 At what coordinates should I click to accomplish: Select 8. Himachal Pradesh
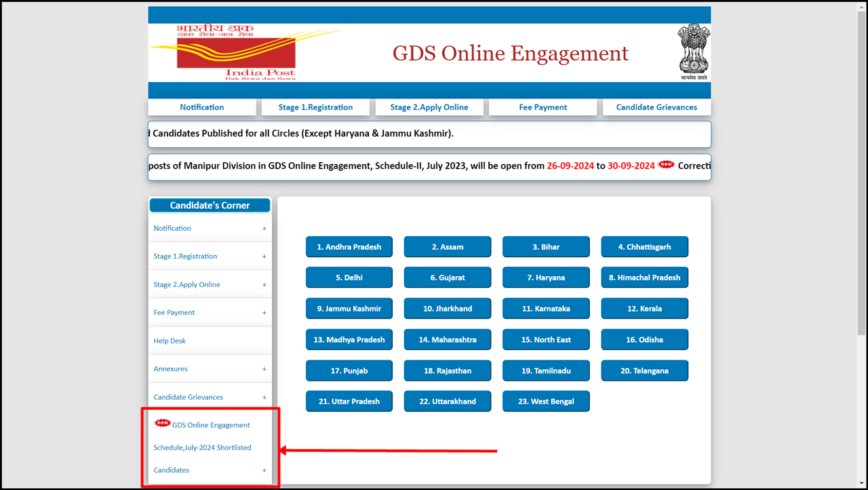(x=644, y=278)
